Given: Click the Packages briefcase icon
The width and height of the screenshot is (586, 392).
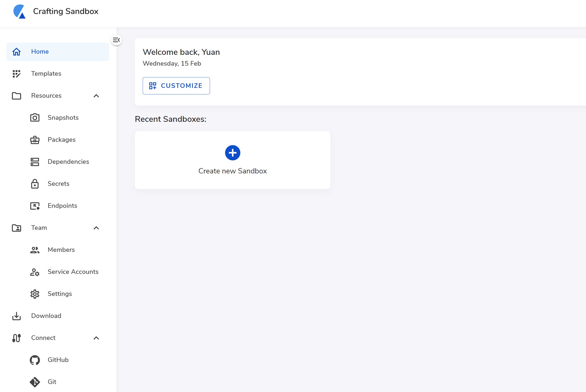Looking at the screenshot, I should [35, 140].
